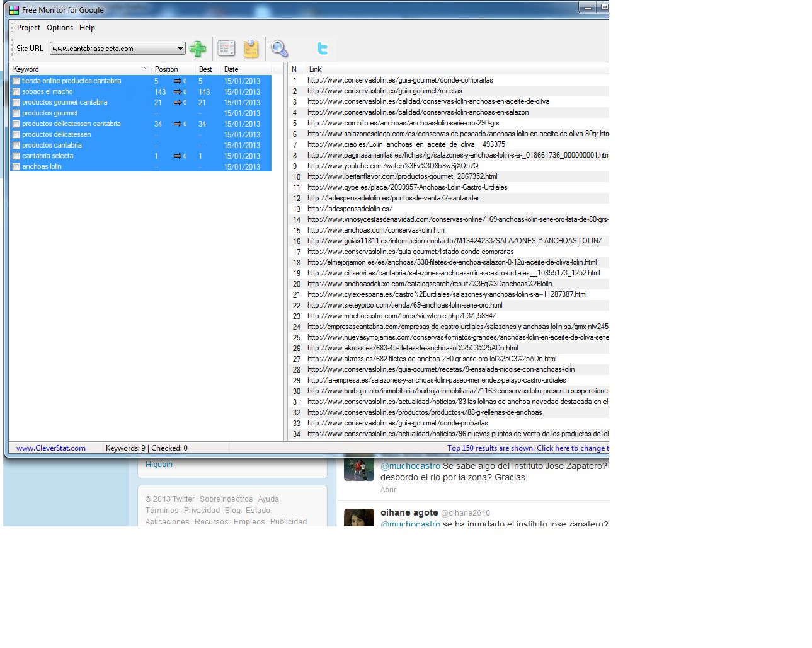Image resolution: width=812 pixels, height=648 pixels.
Task: Toggle the checkbox for the 'productos gourmet' row
Action: (x=16, y=113)
